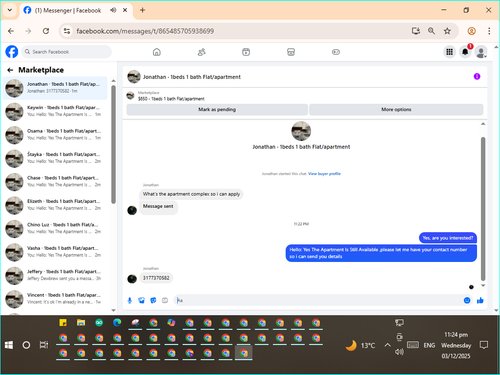Click the message with phone number 3177370582
This screenshot has height=375, width=500.
click(x=156, y=278)
